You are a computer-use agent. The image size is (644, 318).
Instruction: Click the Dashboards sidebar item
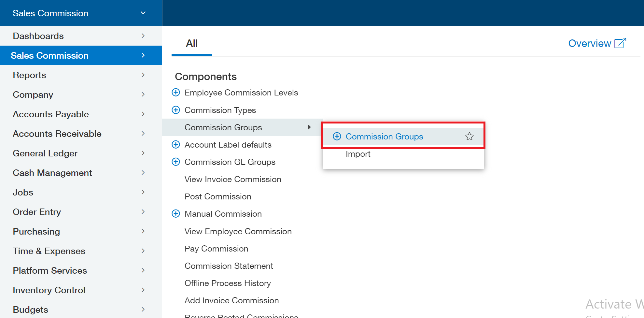(x=81, y=36)
